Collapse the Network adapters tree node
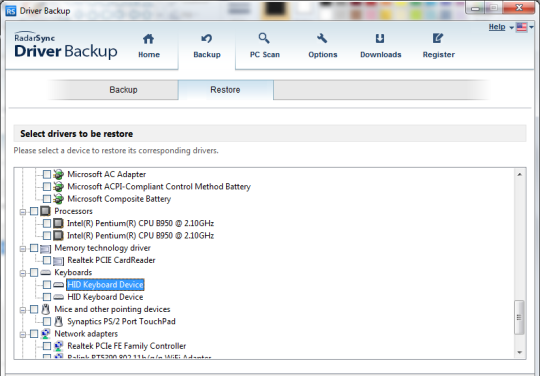Screen dimensions: 540x376 coord(23,334)
